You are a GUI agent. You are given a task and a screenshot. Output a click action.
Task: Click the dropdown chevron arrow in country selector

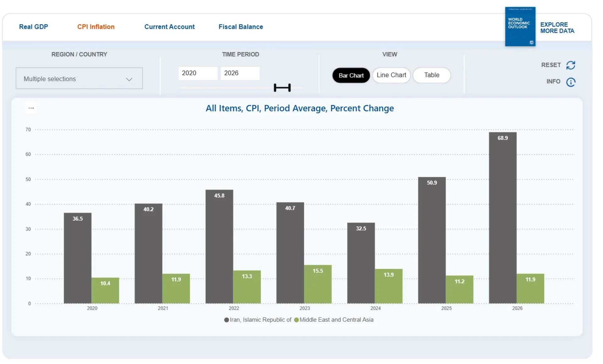tap(129, 79)
